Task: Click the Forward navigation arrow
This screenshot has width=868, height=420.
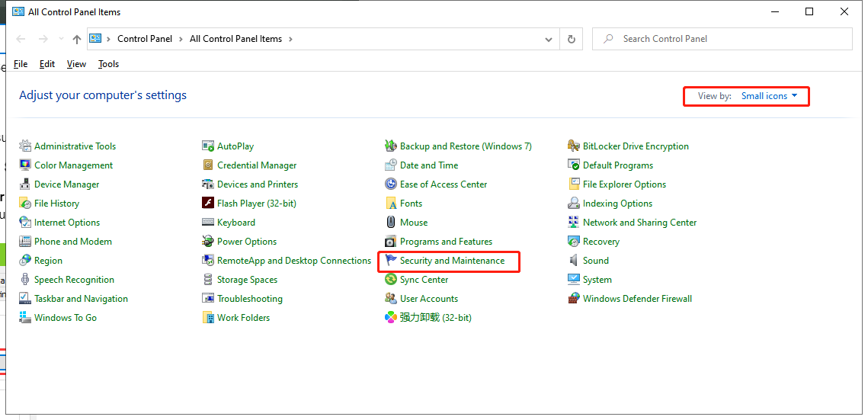Action: tap(43, 39)
